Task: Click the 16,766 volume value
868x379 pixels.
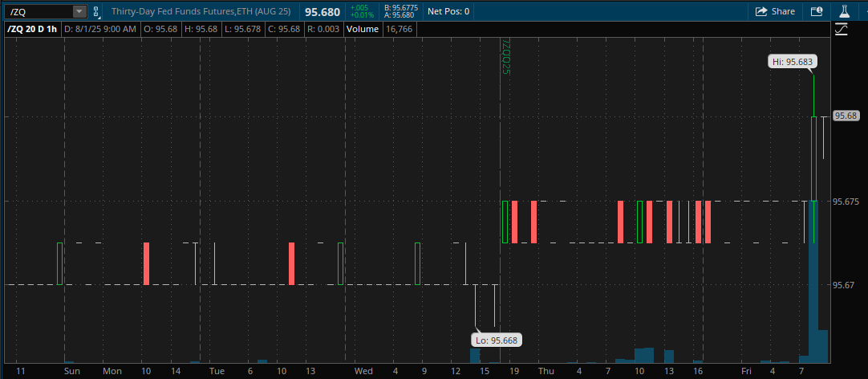Action: (400, 30)
